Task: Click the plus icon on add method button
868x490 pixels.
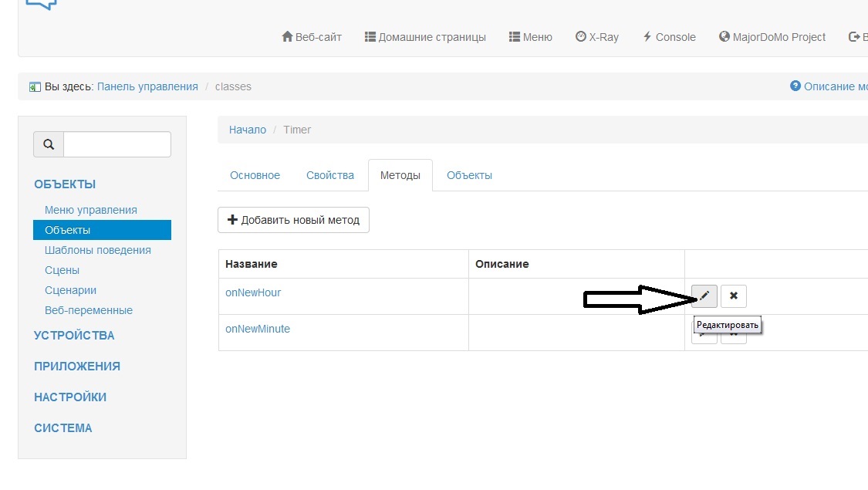Action: tap(232, 220)
